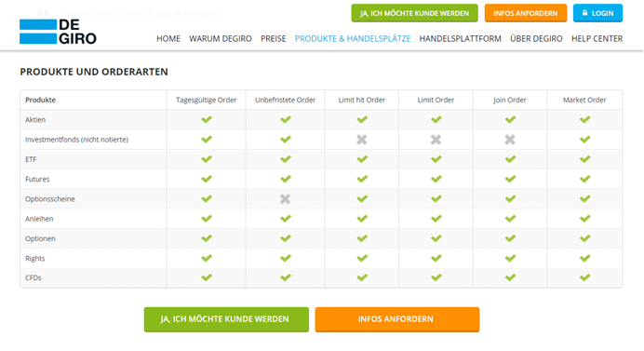Click checkmark for ETF Limit Order
The image size is (644, 351).
pos(436,159)
